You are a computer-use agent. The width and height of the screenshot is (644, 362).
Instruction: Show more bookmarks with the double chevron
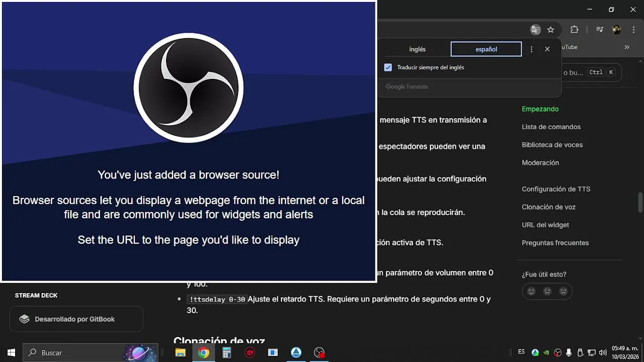627,47
